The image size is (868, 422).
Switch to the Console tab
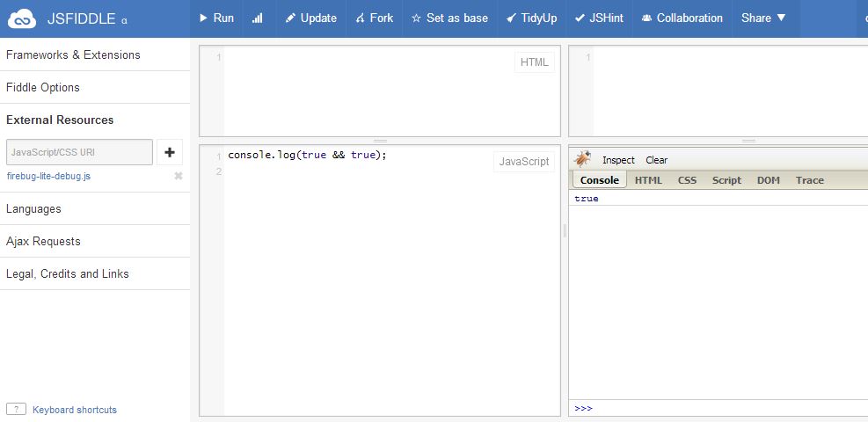[x=600, y=179]
